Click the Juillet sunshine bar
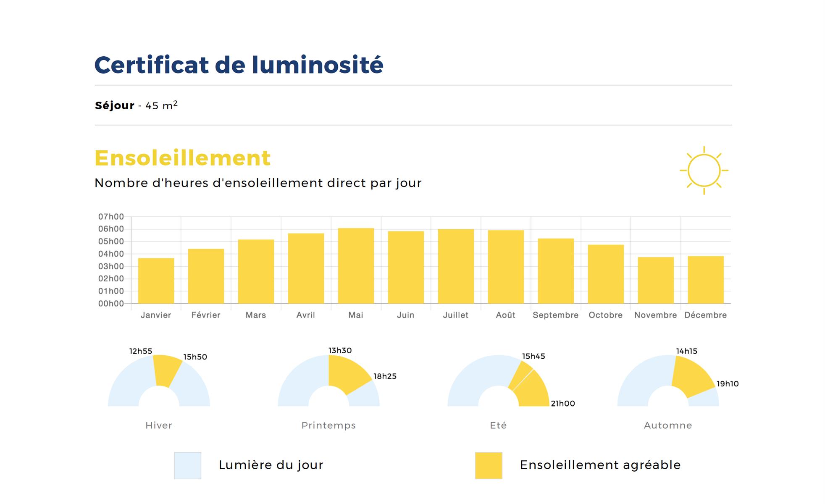 (x=456, y=266)
